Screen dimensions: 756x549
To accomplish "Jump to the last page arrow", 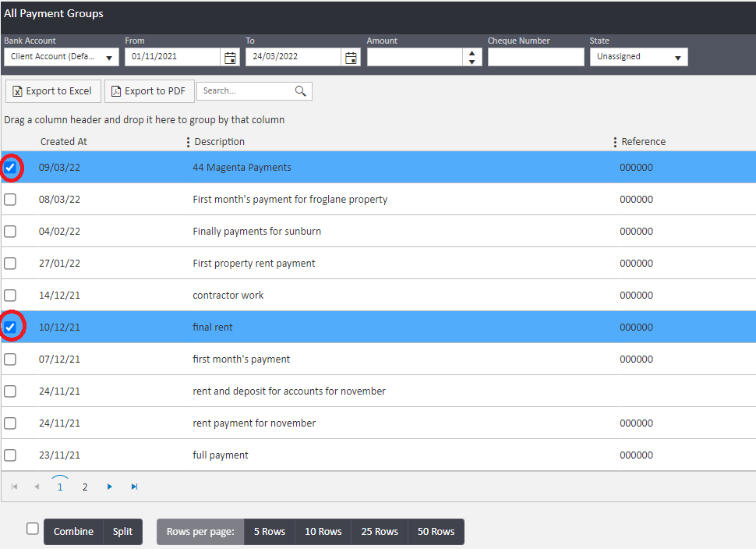I will click(x=134, y=487).
